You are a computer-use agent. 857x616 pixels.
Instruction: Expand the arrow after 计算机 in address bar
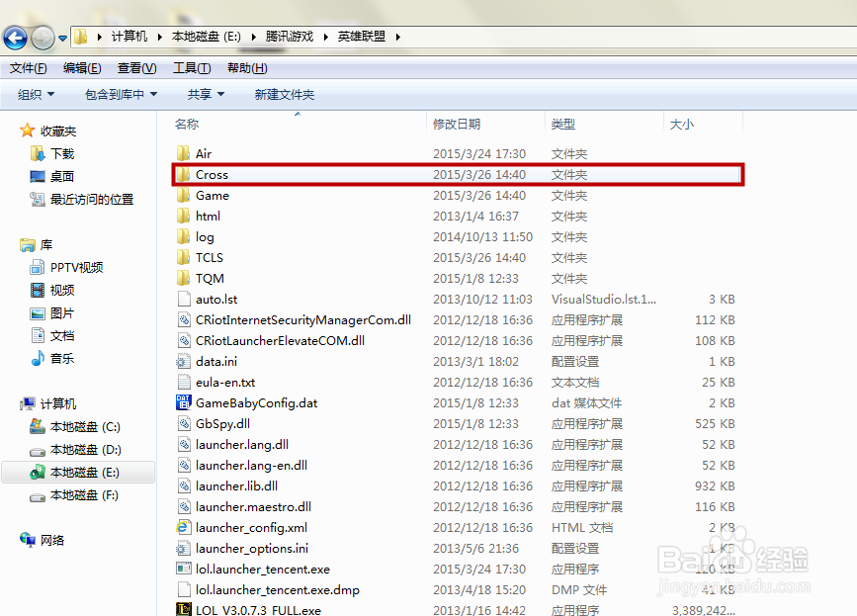159,37
